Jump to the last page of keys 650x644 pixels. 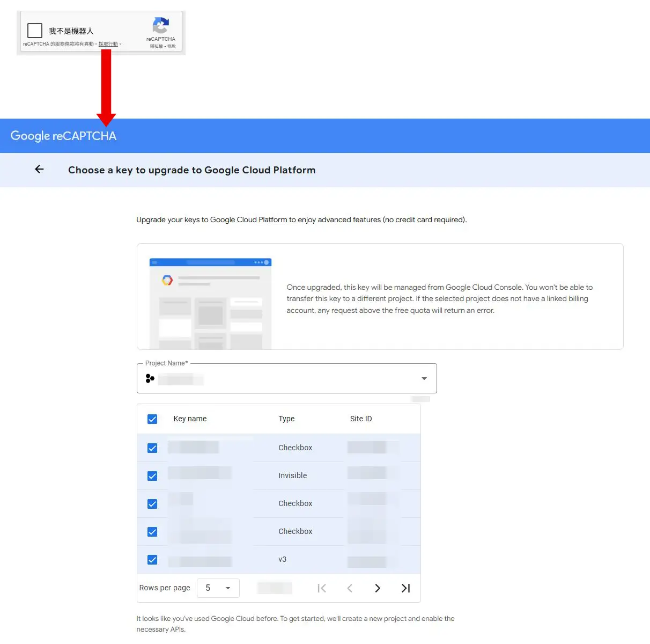(x=405, y=588)
